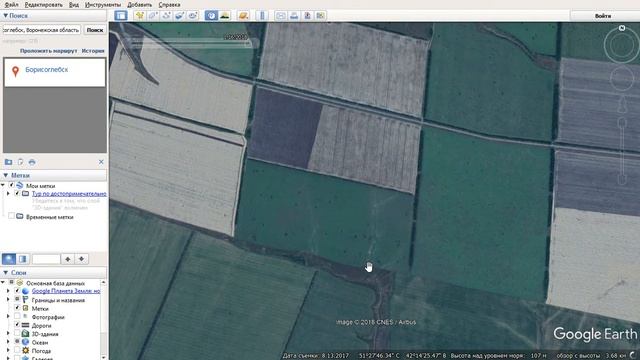Screen dimensions: 640x360
Task: View in Google Maps toolbar icon
Action: pyautogui.click(x=320, y=16)
